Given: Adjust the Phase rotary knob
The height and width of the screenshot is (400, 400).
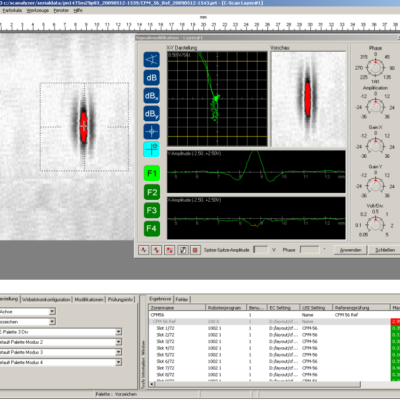Looking at the screenshot, I should (375, 68).
